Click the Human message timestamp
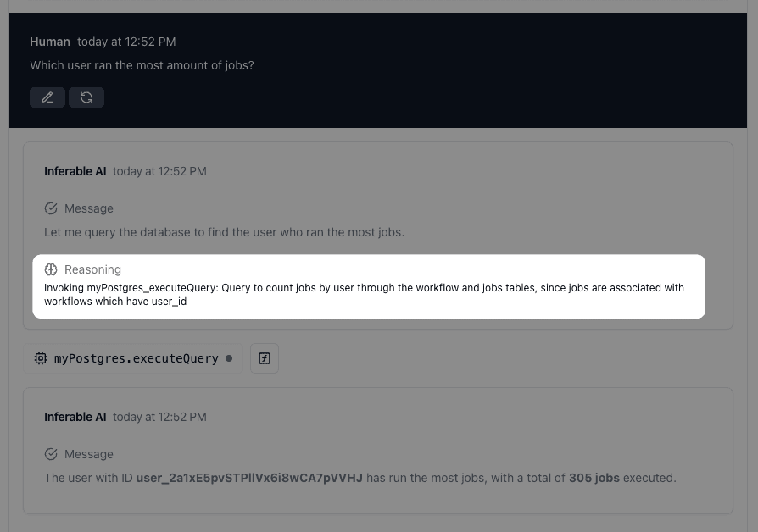Screen dimensions: 758x532 (x=126, y=42)
